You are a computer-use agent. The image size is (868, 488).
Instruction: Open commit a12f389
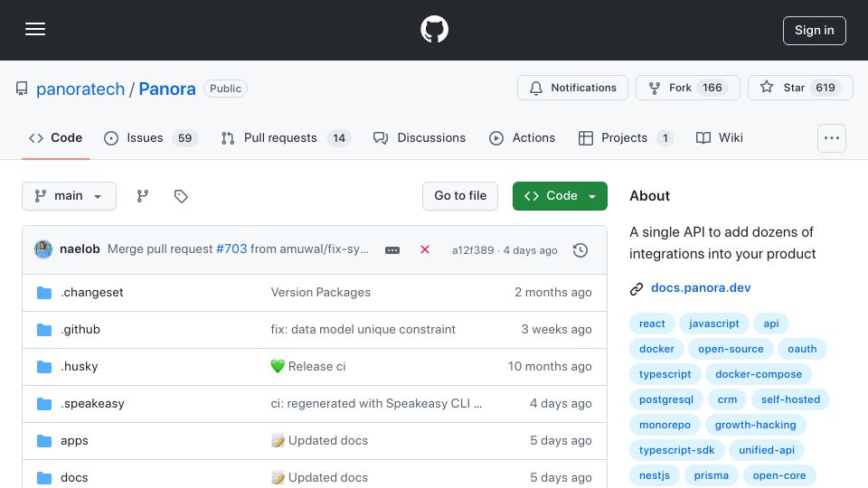[x=473, y=250]
